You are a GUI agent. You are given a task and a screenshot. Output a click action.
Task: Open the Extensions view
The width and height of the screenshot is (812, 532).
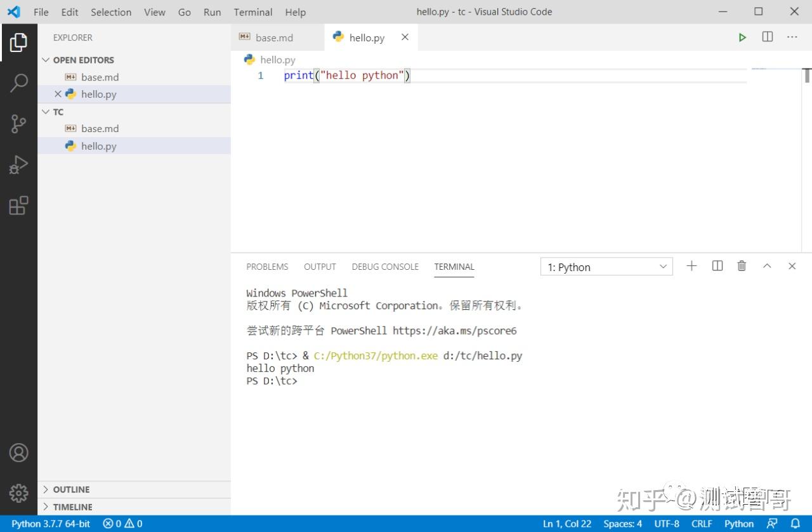tap(18, 205)
